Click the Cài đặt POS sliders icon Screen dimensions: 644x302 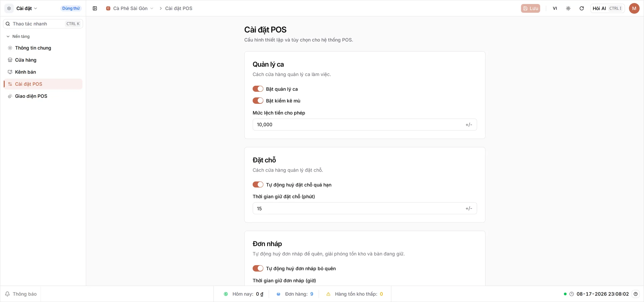pos(10,84)
